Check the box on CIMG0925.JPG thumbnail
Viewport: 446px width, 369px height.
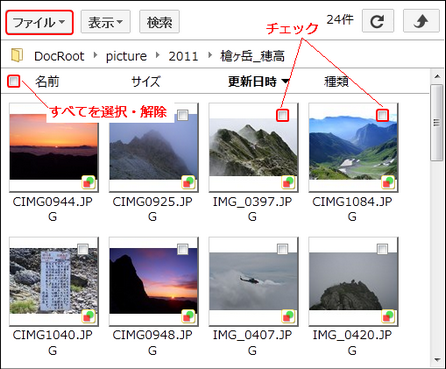[183, 115]
